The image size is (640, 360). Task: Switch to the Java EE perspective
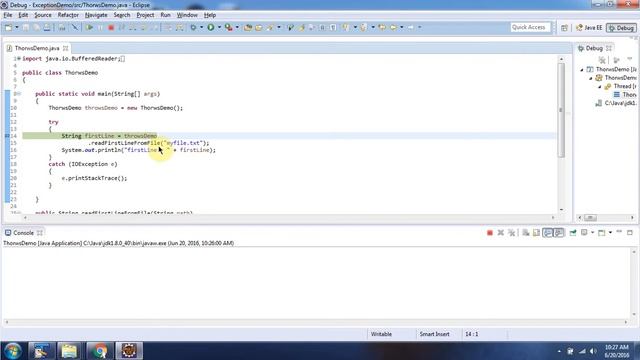coord(589,28)
